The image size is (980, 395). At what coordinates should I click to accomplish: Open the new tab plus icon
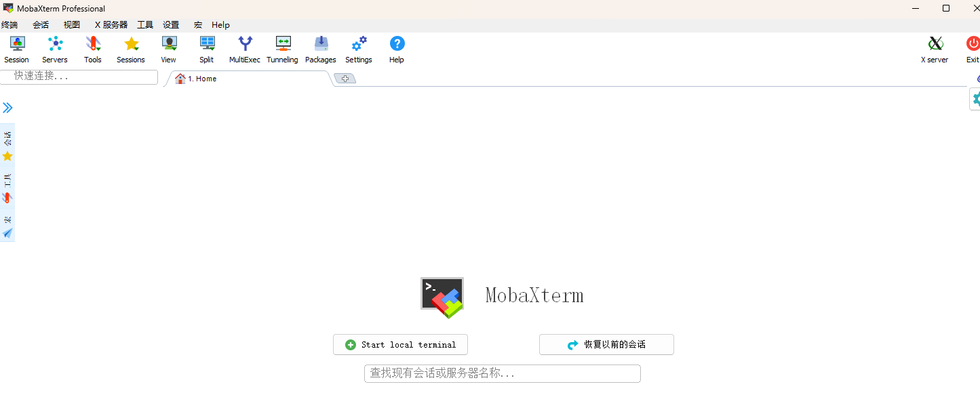click(345, 79)
